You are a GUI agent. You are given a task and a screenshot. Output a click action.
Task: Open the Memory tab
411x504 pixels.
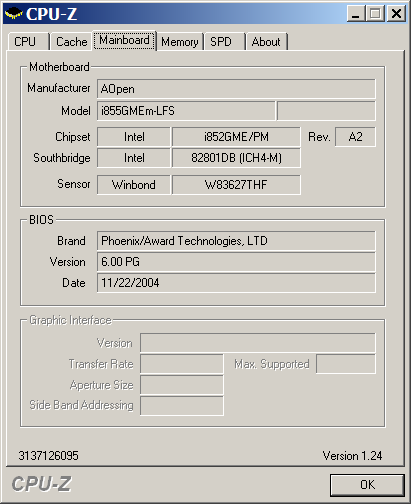180,42
